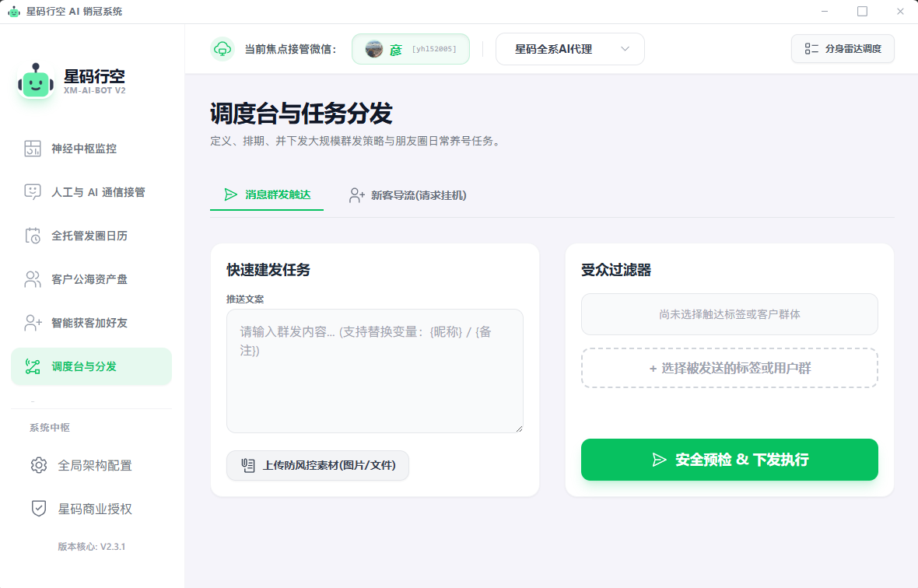
Task: Click inside the 推送文案 message text area
Action: pyautogui.click(x=374, y=370)
